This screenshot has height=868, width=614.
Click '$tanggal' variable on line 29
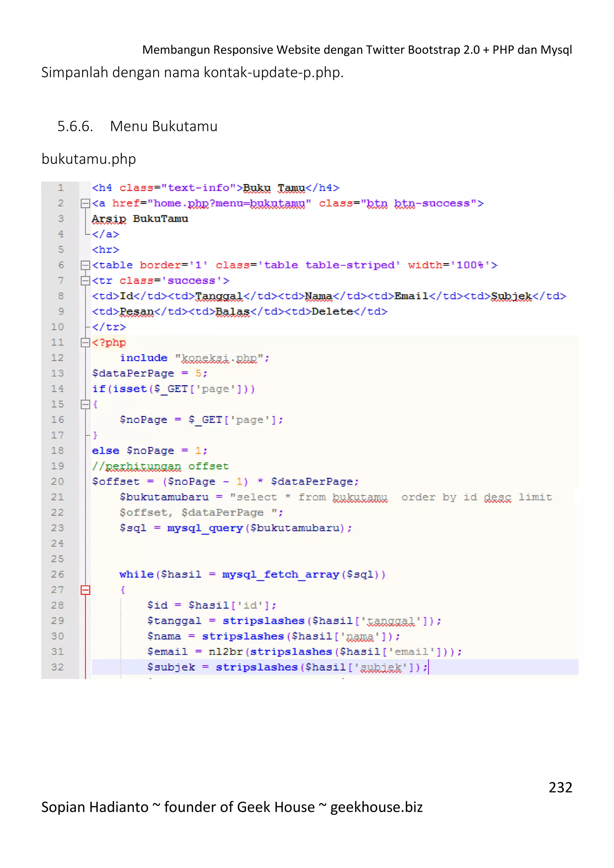click(174, 621)
